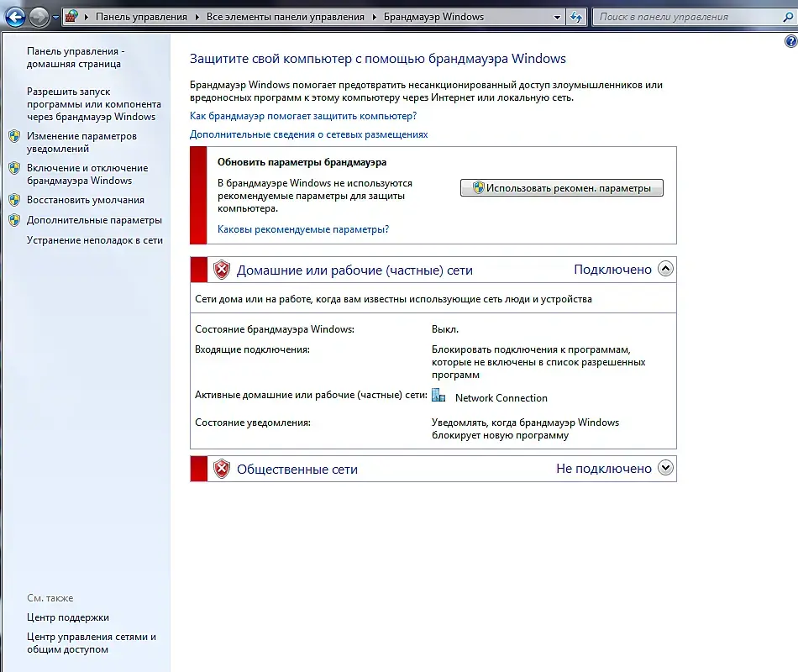Expand arrow after 'Все элементы панели управления'

374,18
